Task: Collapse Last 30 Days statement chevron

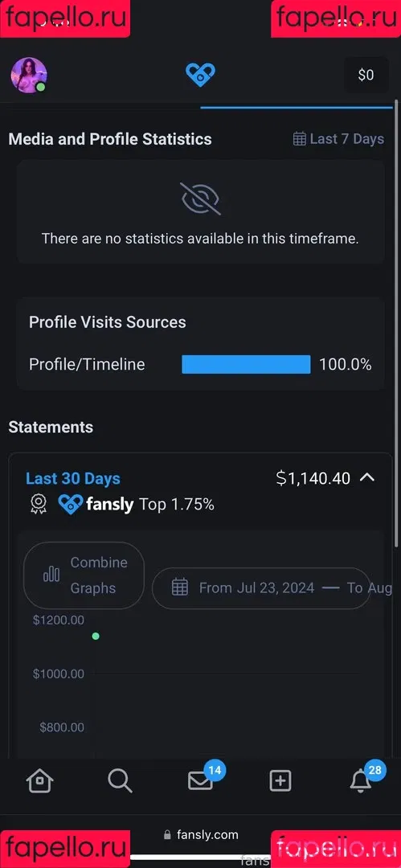Action: (x=367, y=477)
